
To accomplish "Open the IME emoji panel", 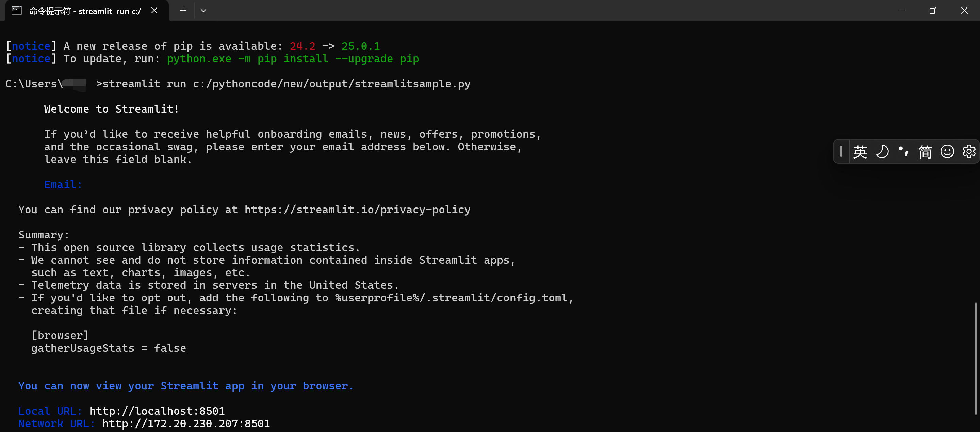I will pos(947,152).
